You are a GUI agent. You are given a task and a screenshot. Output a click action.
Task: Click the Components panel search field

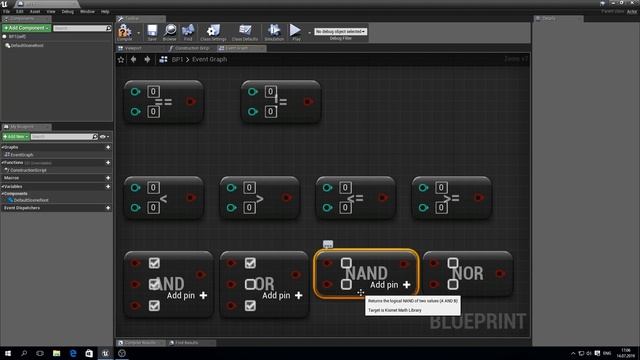82,28
